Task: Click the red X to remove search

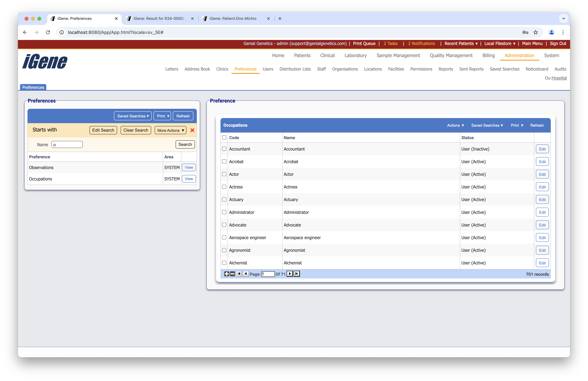Action: (x=192, y=130)
